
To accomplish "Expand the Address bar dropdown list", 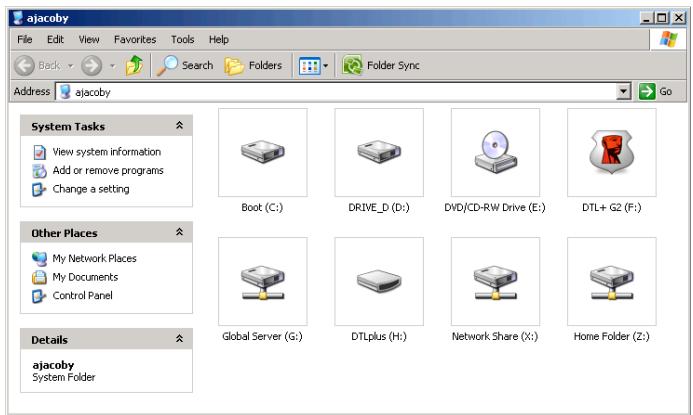I will point(623,91).
